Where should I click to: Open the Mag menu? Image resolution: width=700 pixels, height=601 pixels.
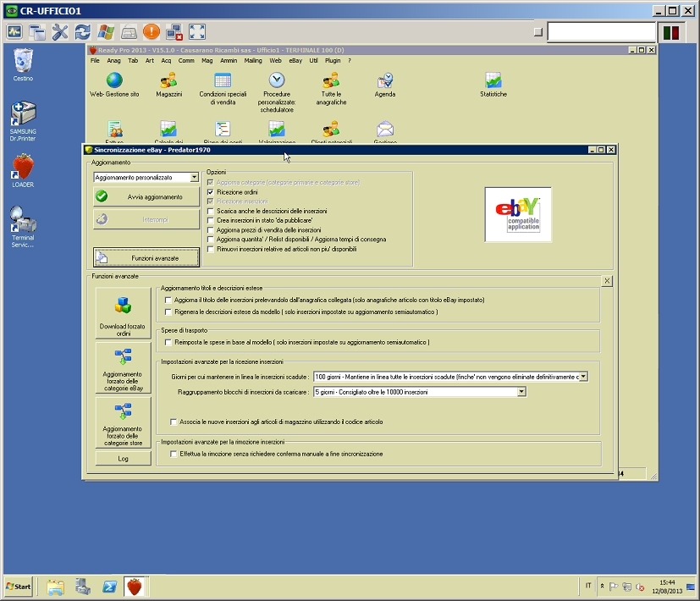coord(207,61)
